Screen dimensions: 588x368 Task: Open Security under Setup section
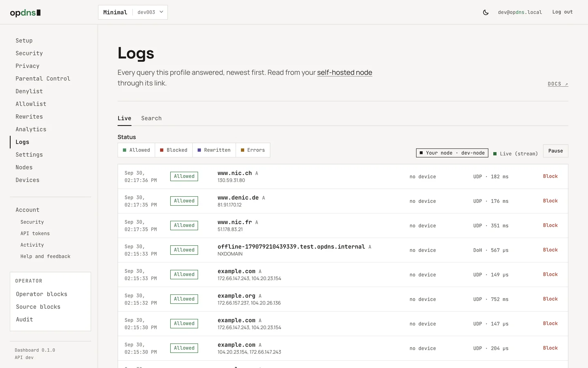pyautogui.click(x=29, y=53)
